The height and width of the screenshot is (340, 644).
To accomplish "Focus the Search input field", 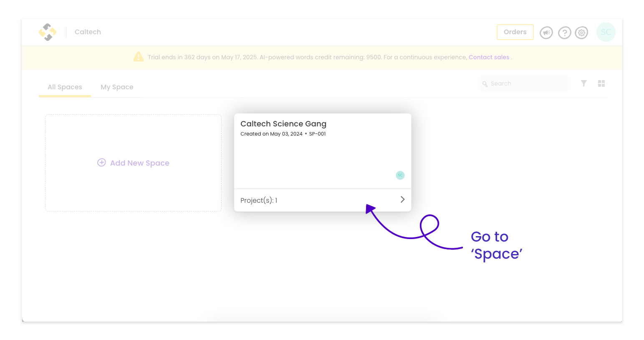I will 524,83.
